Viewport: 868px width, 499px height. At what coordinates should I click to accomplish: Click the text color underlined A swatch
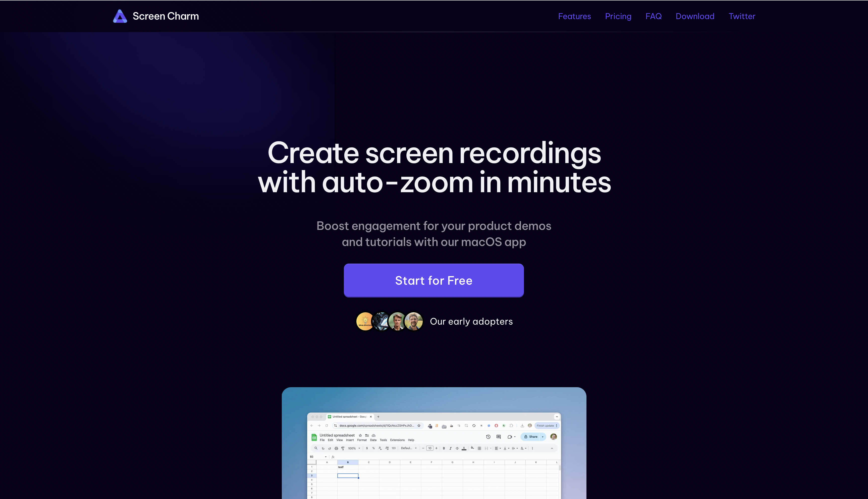click(x=464, y=448)
